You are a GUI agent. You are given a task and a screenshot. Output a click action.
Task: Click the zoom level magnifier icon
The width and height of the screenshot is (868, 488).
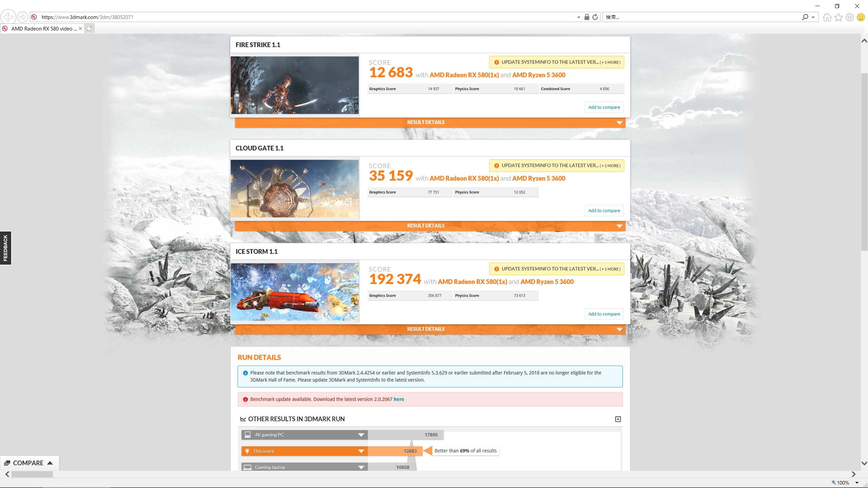tap(834, 483)
